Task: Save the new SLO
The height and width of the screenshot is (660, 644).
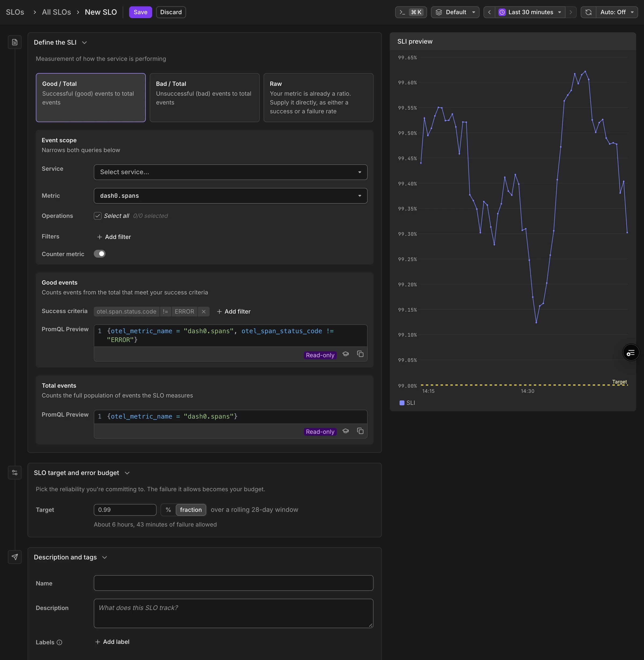Action: (140, 12)
